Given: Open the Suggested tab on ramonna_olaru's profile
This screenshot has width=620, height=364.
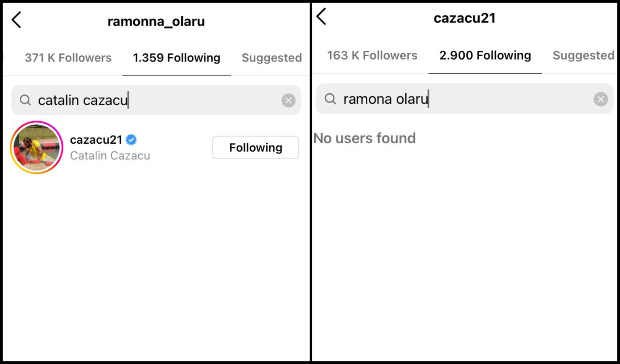Looking at the screenshot, I should (272, 58).
